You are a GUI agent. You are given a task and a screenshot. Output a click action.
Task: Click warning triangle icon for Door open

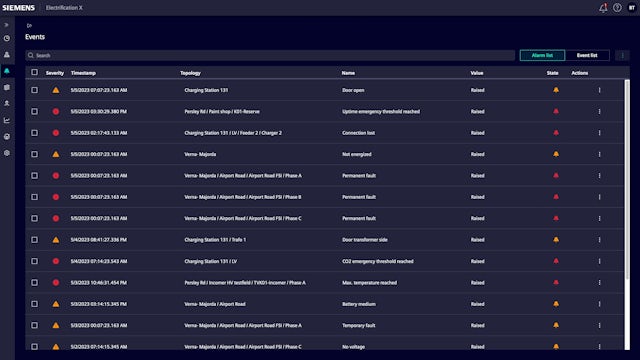click(x=56, y=90)
